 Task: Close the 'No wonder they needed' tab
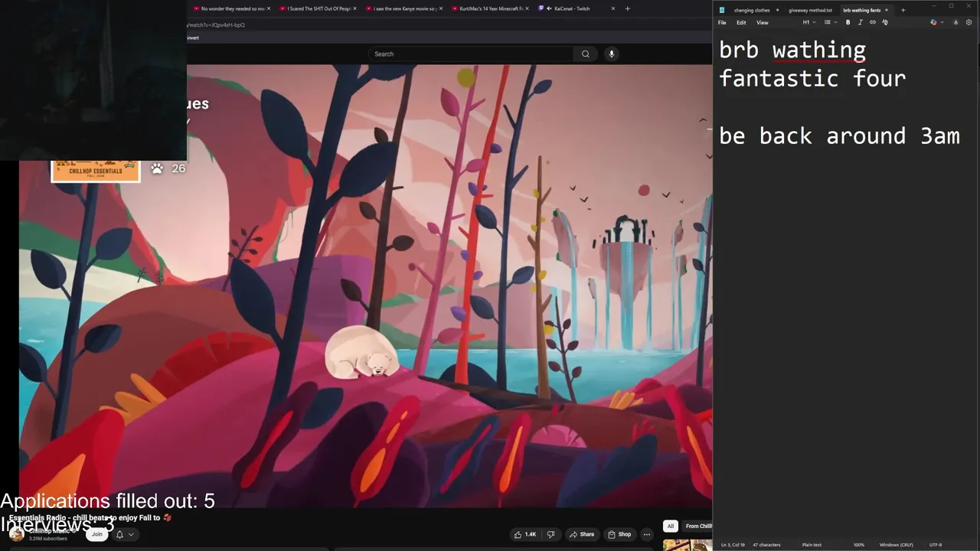(269, 8)
